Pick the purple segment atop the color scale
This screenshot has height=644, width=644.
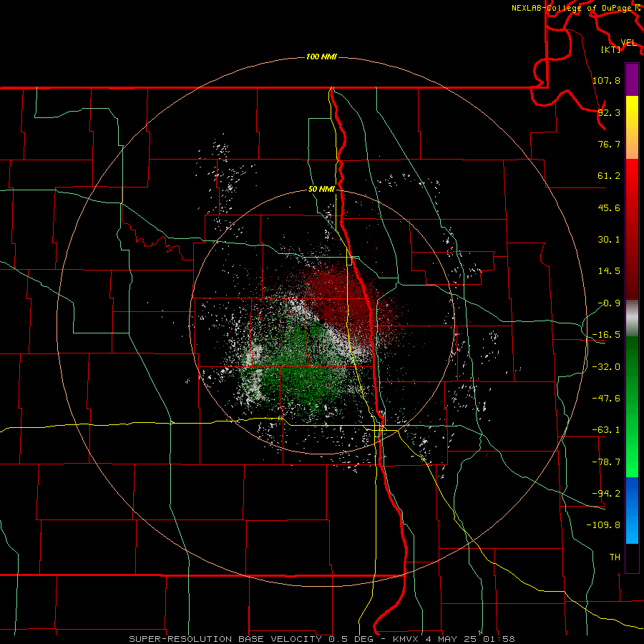(632, 79)
